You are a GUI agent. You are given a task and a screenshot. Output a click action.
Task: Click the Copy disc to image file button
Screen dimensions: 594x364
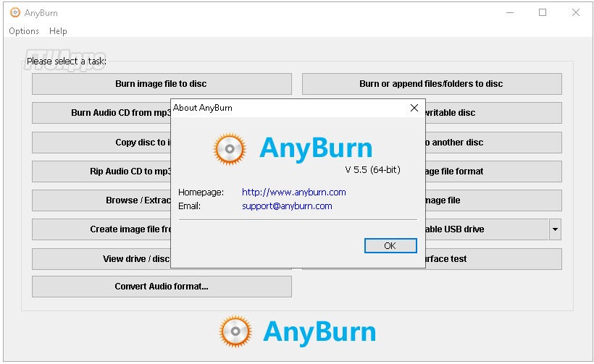[x=101, y=143]
